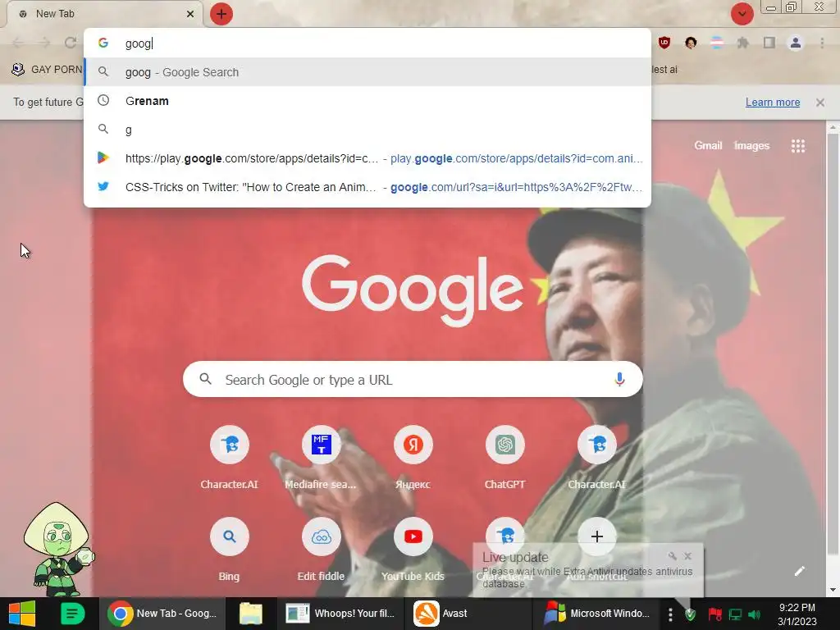Close the New Tab tab
The height and width of the screenshot is (630, 840).
190,14
